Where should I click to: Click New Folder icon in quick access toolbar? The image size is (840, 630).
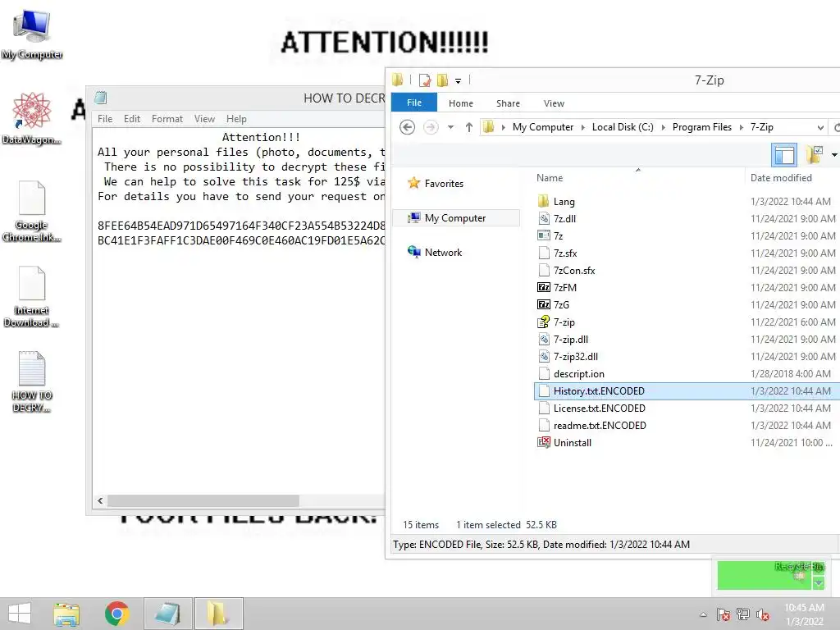tap(442, 80)
